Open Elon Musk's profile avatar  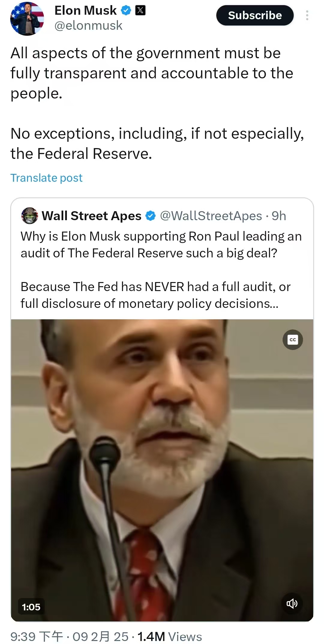[27, 19]
